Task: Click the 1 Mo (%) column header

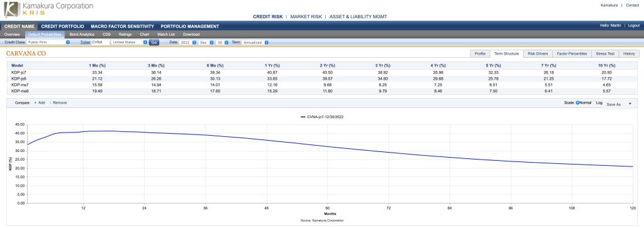Action: point(97,65)
